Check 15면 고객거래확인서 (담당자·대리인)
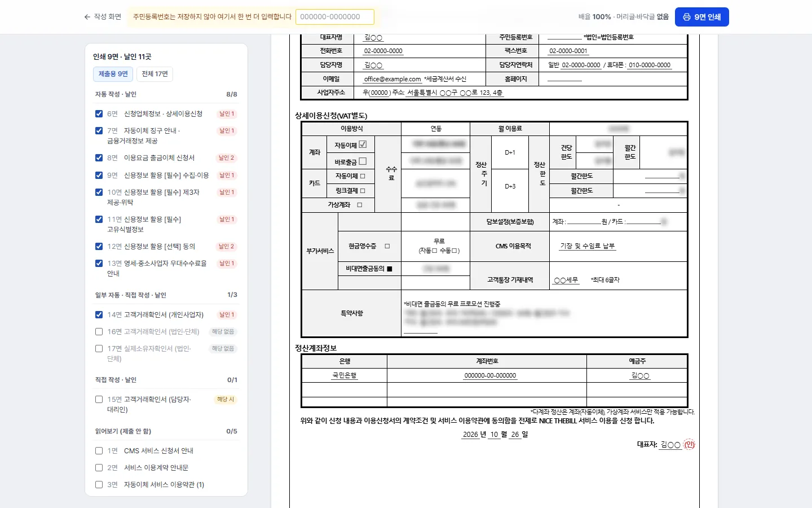Screen dimensions: 812x508 (99, 400)
